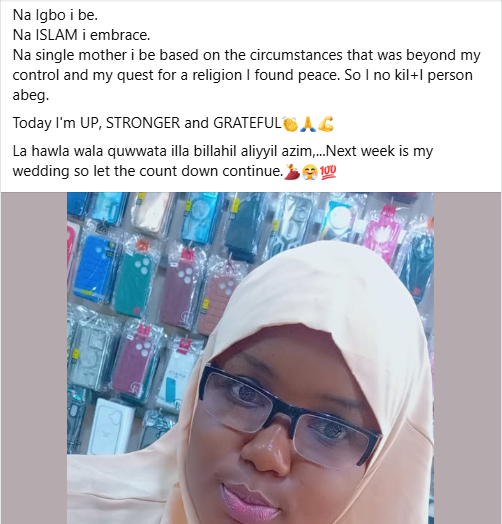Click the gray letterbox area right of photo
Screen dimensions: 502x524
[468, 358]
